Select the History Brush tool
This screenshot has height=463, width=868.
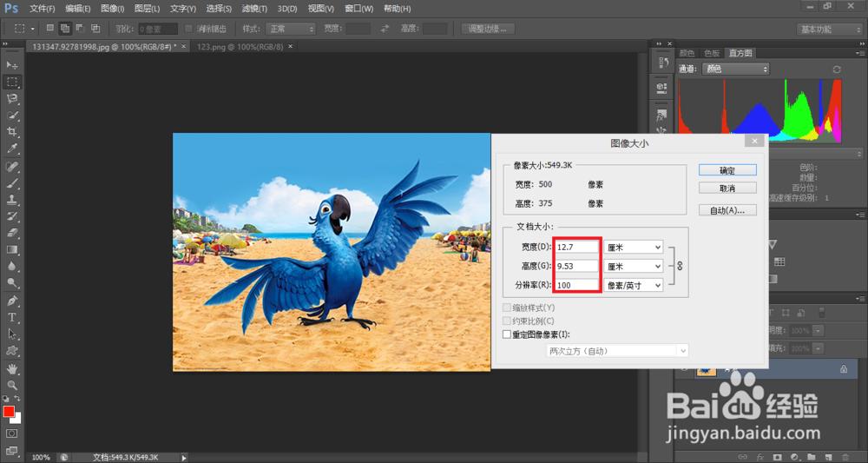click(11, 216)
